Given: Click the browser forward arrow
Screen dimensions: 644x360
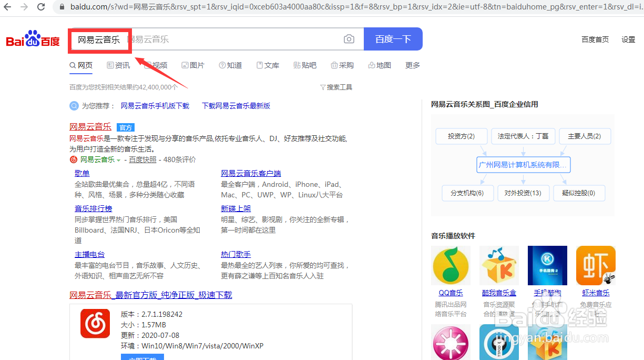Looking at the screenshot, I should tap(24, 7).
